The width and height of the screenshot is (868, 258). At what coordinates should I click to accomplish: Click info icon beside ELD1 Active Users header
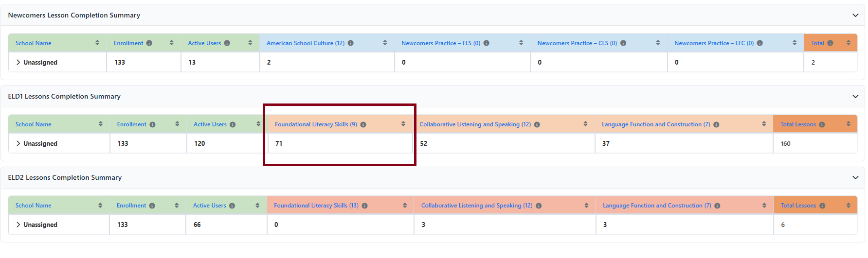pyautogui.click(x=233, y=125)
